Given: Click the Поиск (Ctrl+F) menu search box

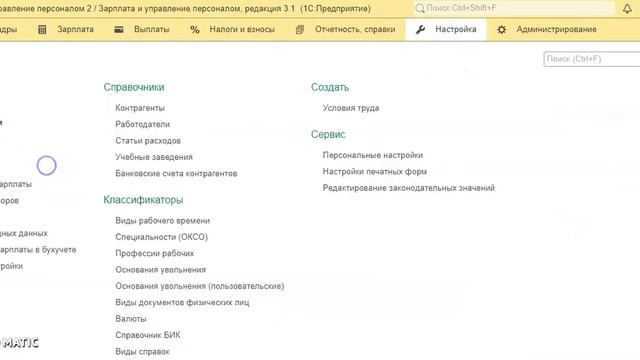Looking at the screenshot, I should pyautogui.click(x=592, y=59).
